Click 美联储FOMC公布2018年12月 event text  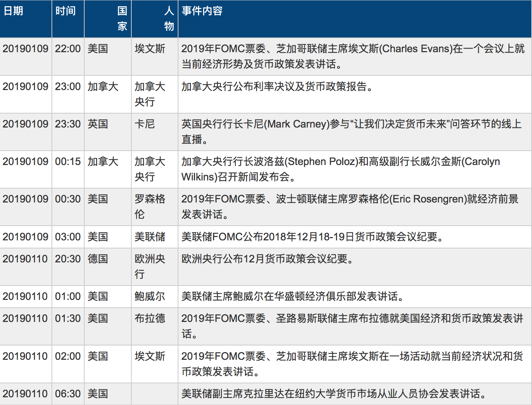(313, 237)
